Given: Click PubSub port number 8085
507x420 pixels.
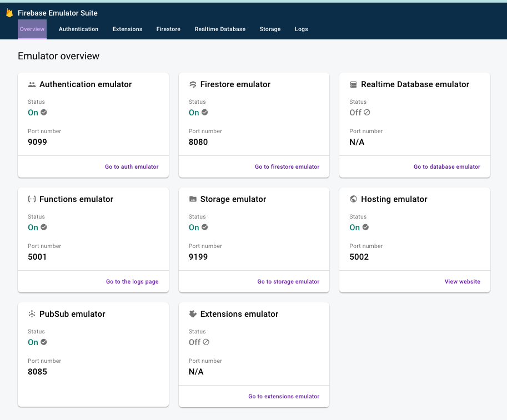Looking at the screenshot, I should coord(38,372).
